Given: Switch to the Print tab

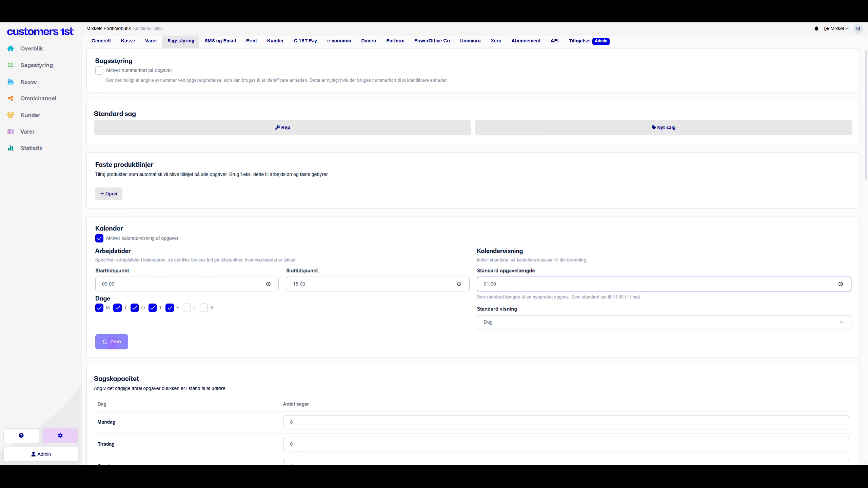Looking at the screenshot, I should coord(252,41).
